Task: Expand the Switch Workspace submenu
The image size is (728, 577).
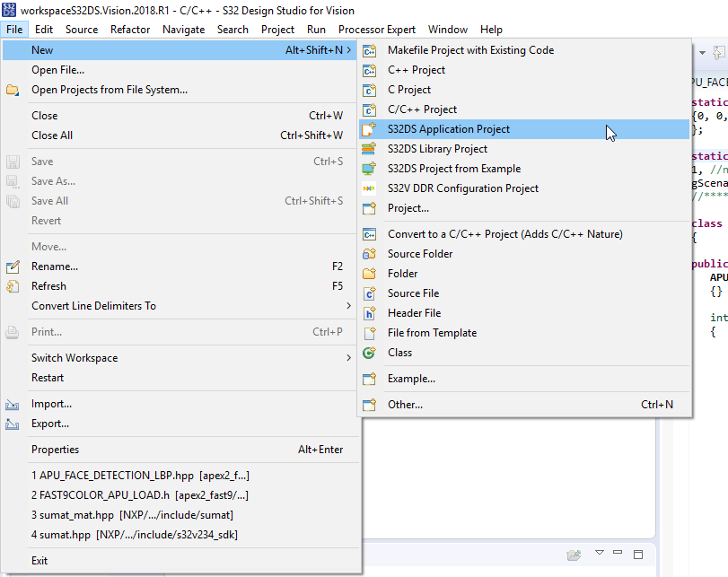Action: [x=348, y=358]
